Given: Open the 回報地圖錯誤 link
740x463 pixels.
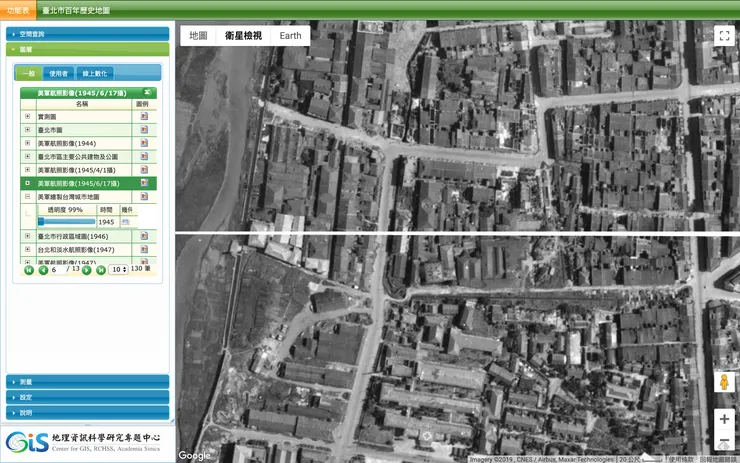Looking at the screenshot, I should click(x=719, y=459).
